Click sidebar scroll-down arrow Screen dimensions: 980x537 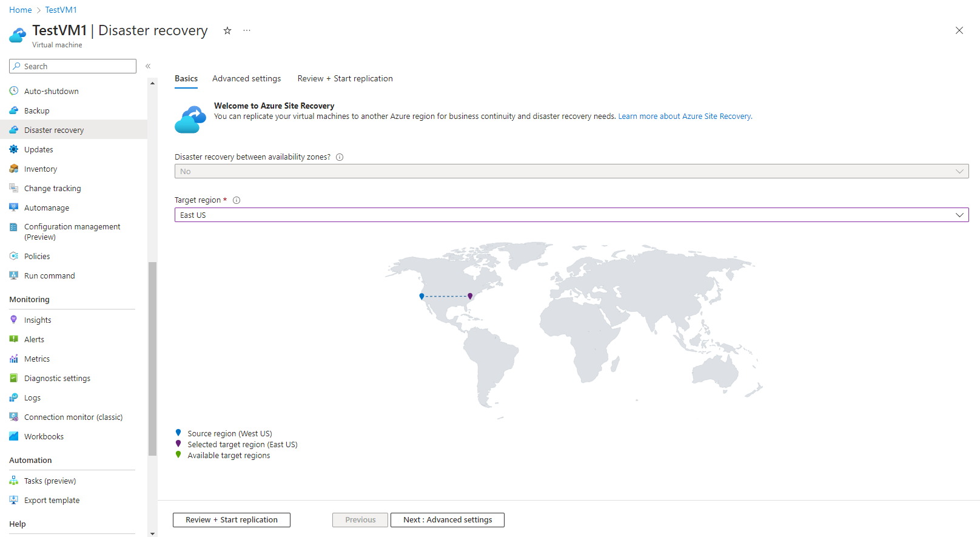coord(152,533)
